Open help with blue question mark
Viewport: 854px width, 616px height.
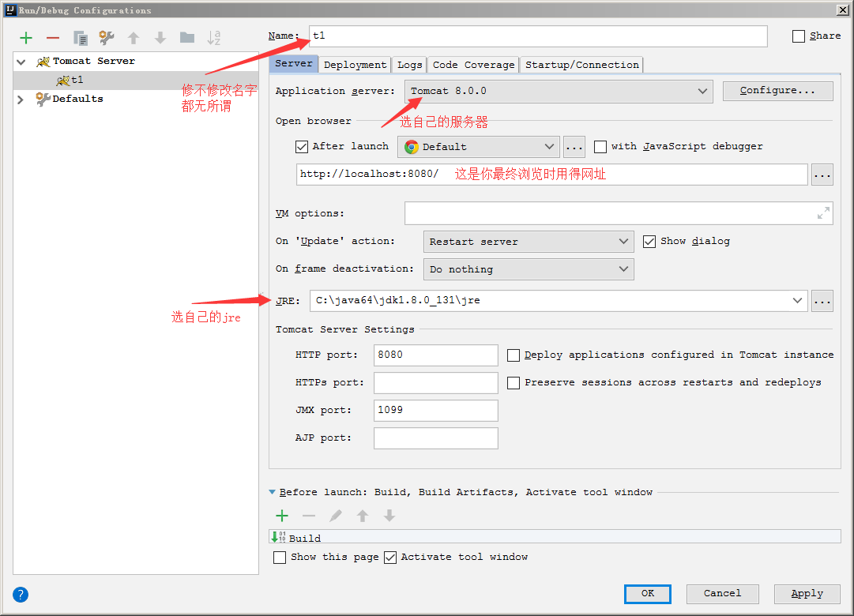pyautogui.click(x=21, y=594)
